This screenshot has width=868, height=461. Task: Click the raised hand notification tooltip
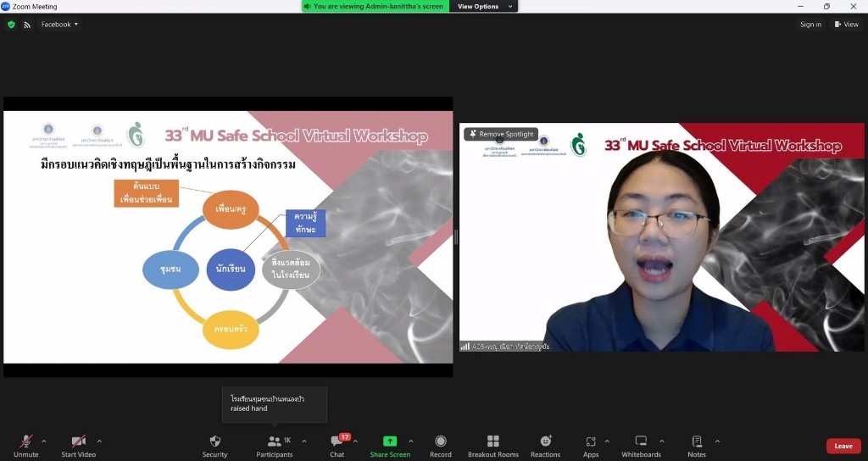coord(275,404)
